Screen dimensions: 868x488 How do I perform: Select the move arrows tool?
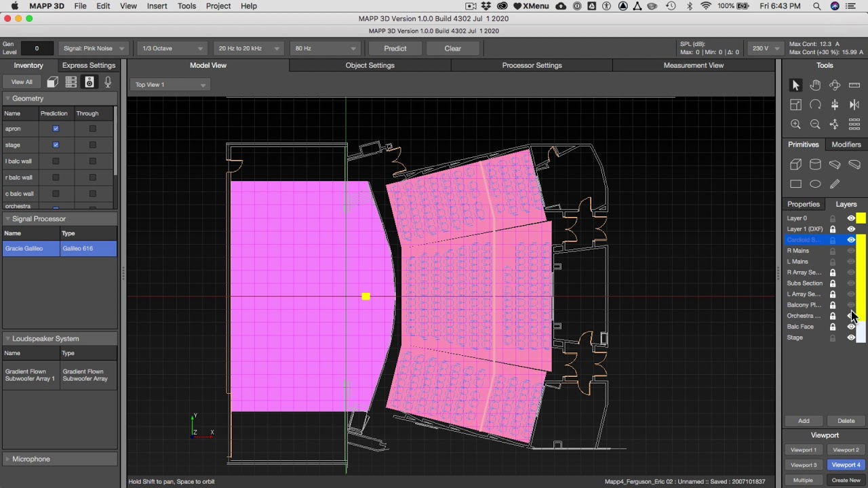tap(835, 124)
